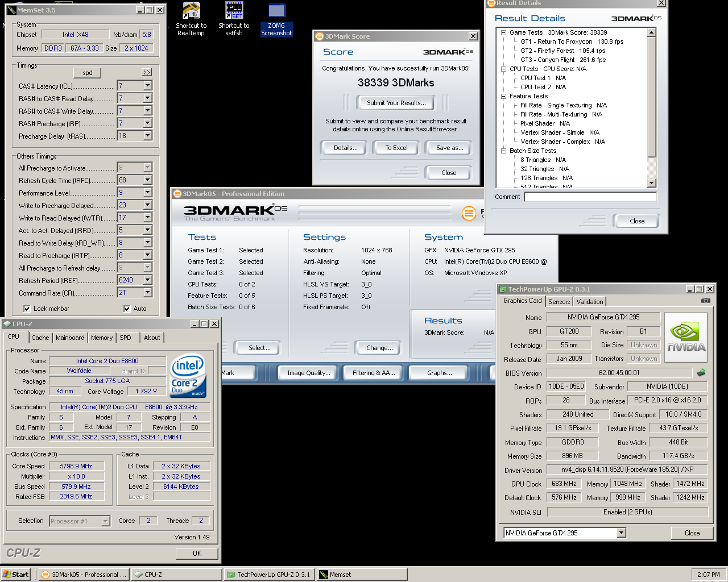Open the Command Rate (CR) dropdown
Image resolution: width=728 pixels, height=582 pixels.
(x=148, y=293)
